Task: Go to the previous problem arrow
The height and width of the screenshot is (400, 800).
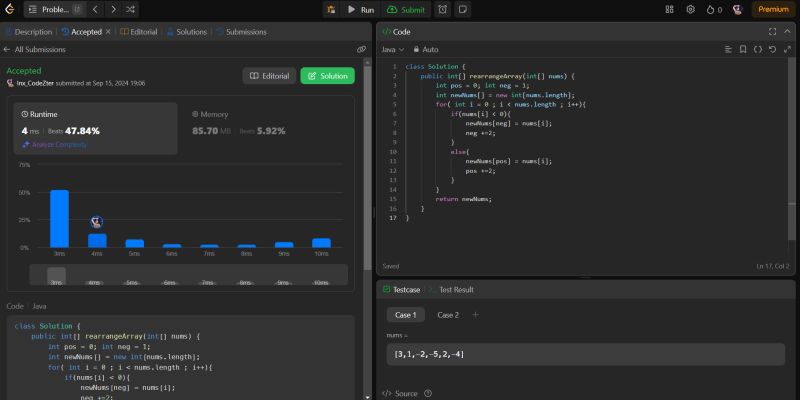Action: pyautogui.click(x=95, y=9)
